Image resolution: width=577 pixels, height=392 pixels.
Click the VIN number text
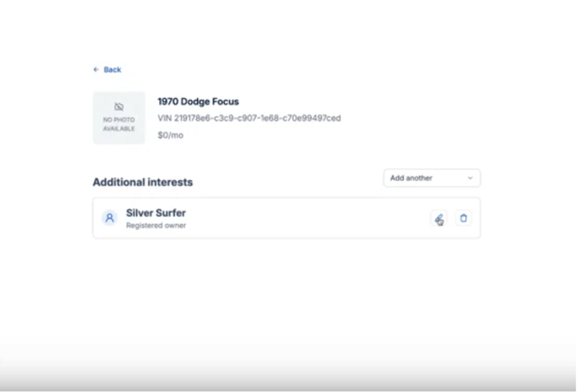tap(249, 118)
